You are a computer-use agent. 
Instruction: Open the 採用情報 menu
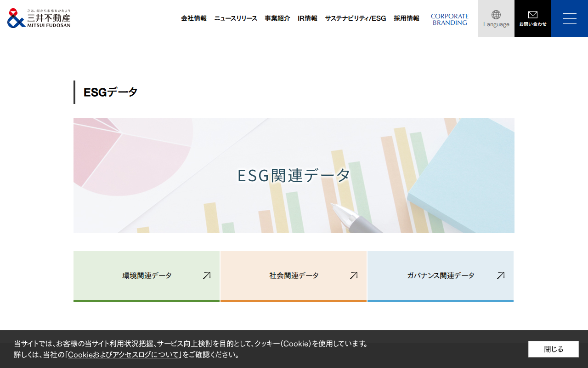point(407,18)
